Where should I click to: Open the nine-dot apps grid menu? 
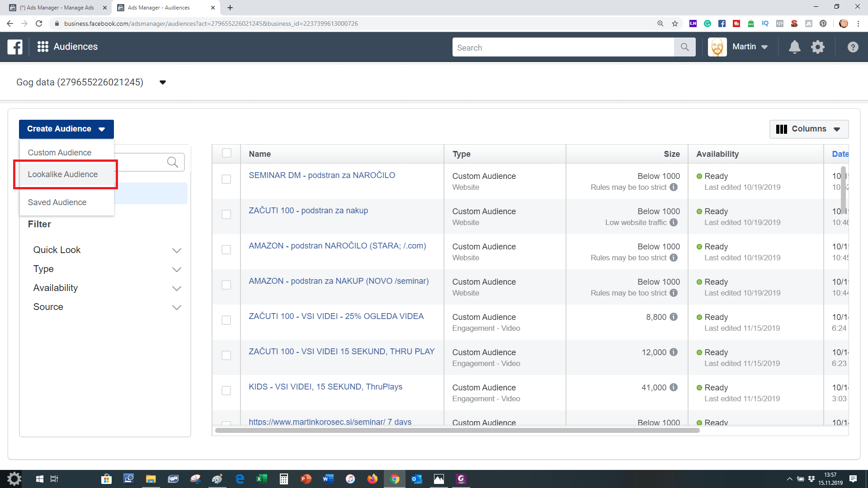click(x=43, y=47)
